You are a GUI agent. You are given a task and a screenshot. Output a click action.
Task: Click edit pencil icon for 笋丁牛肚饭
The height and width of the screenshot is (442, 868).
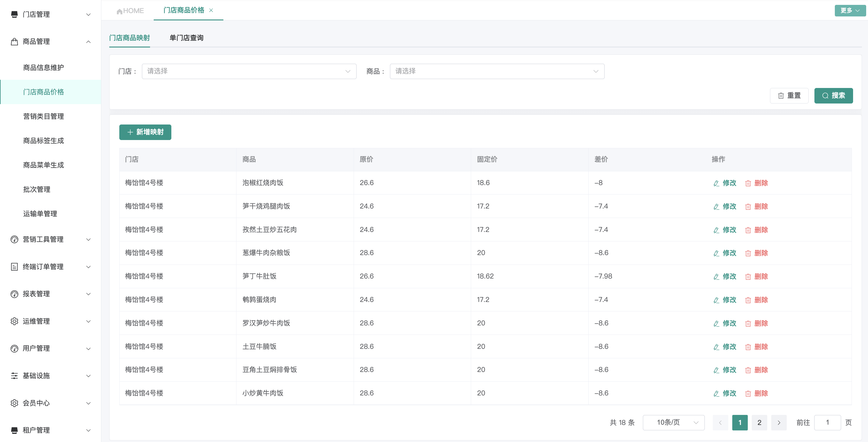click(716, 276)
